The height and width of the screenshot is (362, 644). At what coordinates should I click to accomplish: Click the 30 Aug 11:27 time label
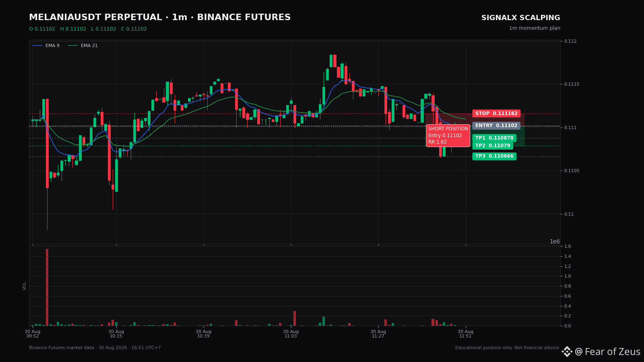coord(378,334)
